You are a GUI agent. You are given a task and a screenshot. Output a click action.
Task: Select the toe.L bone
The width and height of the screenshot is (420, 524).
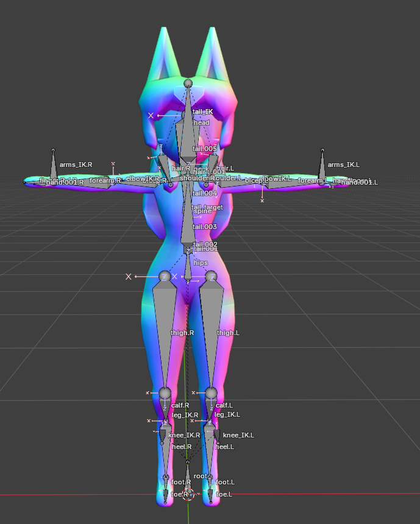[210, 494]
